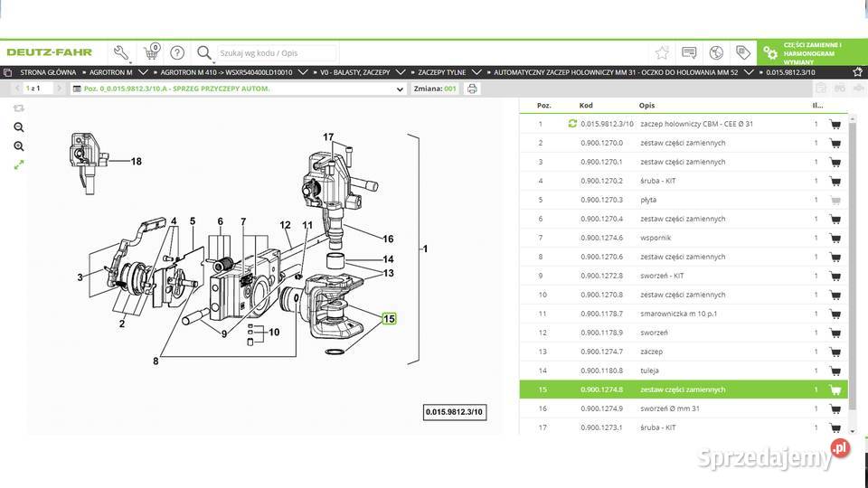
Task: Go to STRONA GŁÓWNA in breadcrumb
Action: tap(49, 71)
